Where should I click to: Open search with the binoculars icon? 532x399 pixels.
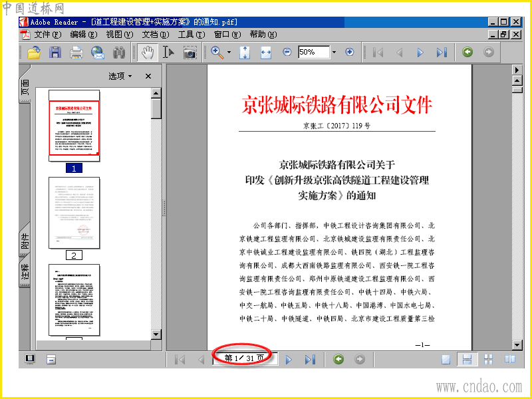[119, 53]
